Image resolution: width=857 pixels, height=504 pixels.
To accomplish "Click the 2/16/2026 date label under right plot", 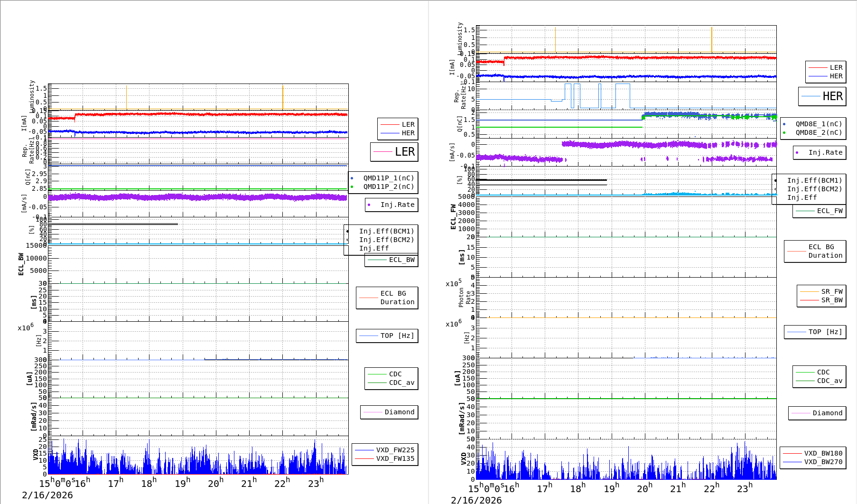I will 476,500.
